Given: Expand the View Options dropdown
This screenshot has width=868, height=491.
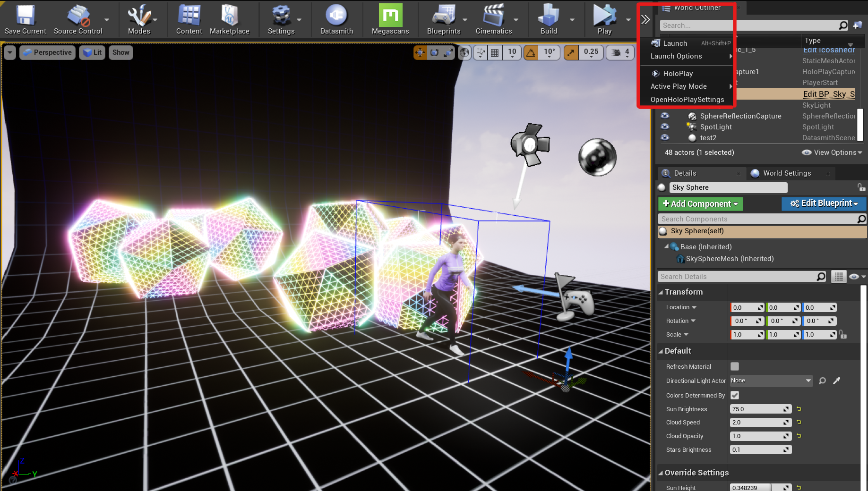Looking at the screenshot, I should (x=832, y=152).
